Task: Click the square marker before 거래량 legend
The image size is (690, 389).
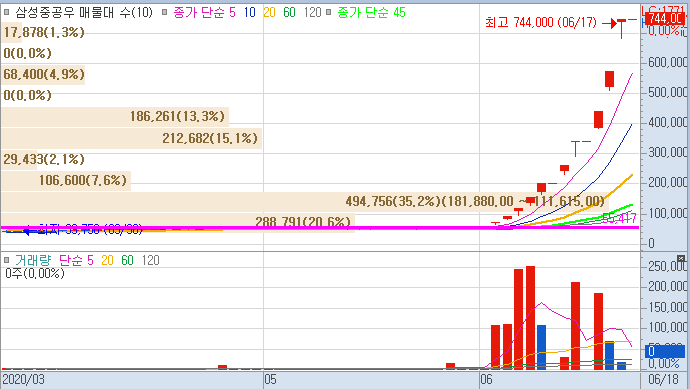Action: coord(6,260)
